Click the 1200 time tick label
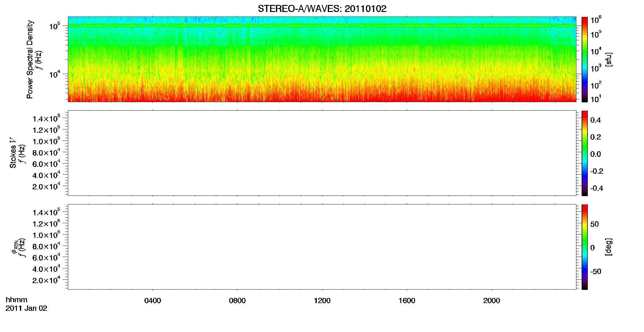Image resolution: width=644 pixels, height=332 pixels. 322,301
